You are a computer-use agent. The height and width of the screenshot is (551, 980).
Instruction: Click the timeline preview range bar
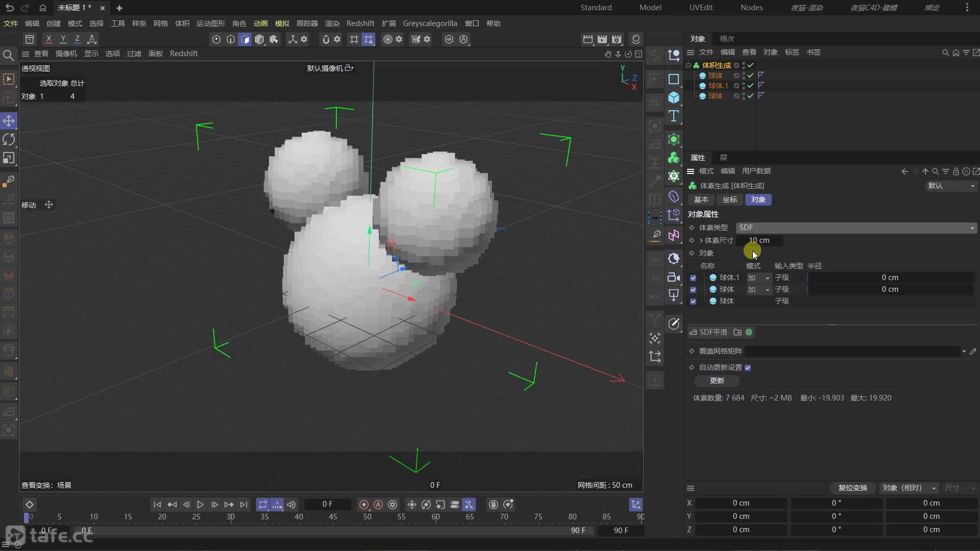[334, 531]
